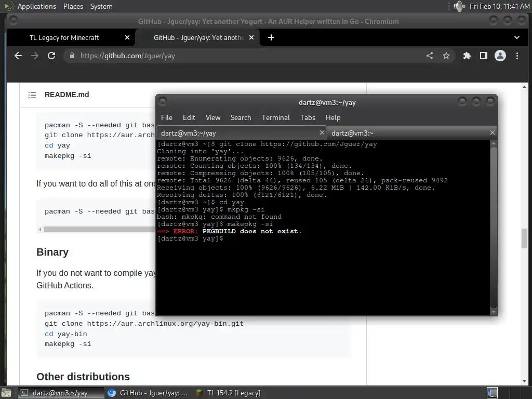
Task: Open the Chromium profile avatar
Action: [x=500, y=56]
